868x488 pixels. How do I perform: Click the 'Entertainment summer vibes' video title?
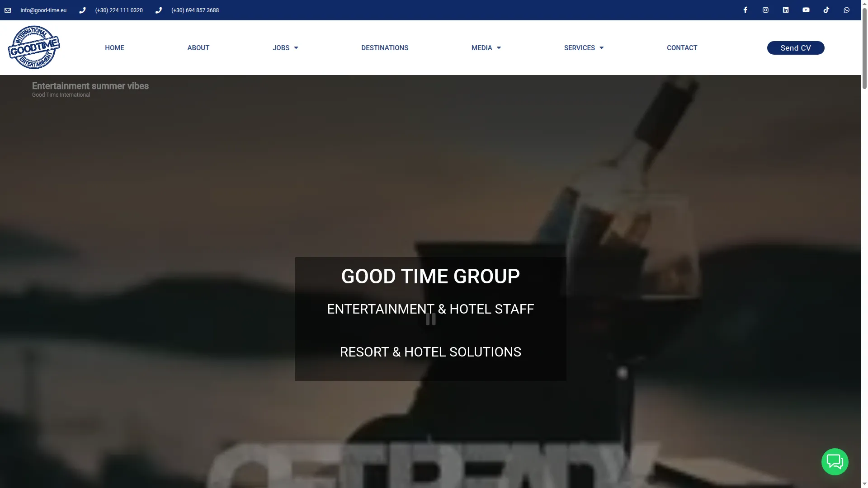90,86
